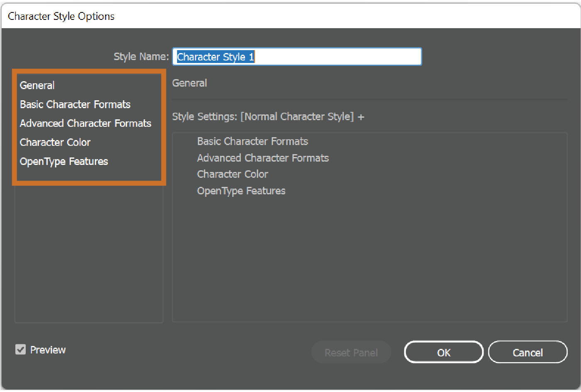Image resolution: width=581 pixels, height=392 pixels.
Task: Click the Preview checkbox label
Action: click(x=48, y=350)
